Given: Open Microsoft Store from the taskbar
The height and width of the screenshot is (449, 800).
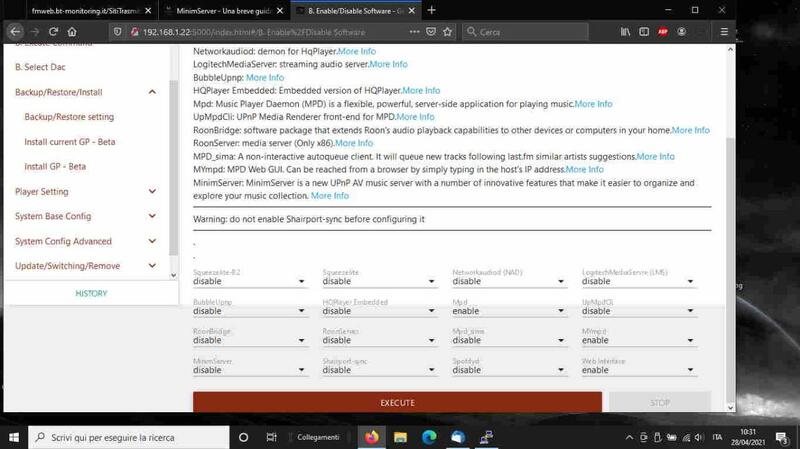Looking at the screenshot, I should point(458,437).
